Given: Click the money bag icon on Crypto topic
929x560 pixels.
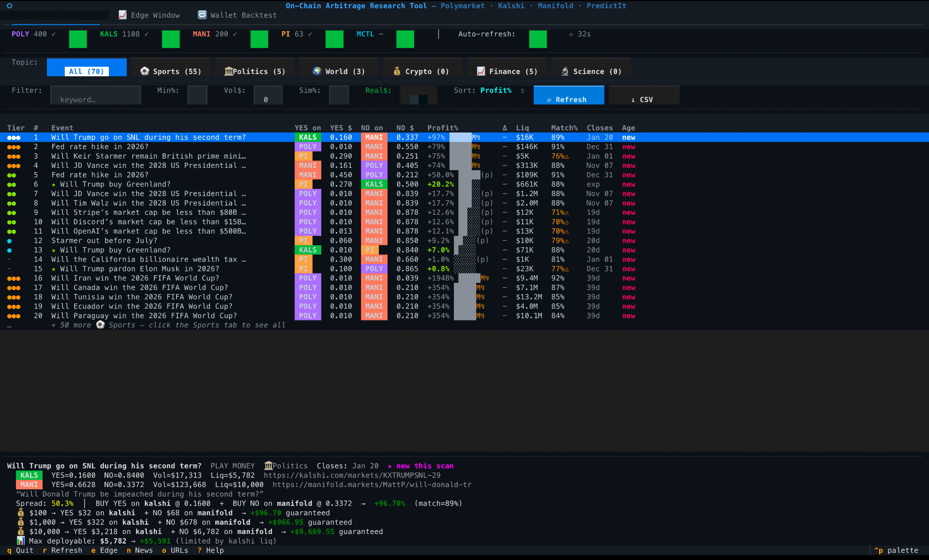Looking at the screenshot, I should click(397, 71).
